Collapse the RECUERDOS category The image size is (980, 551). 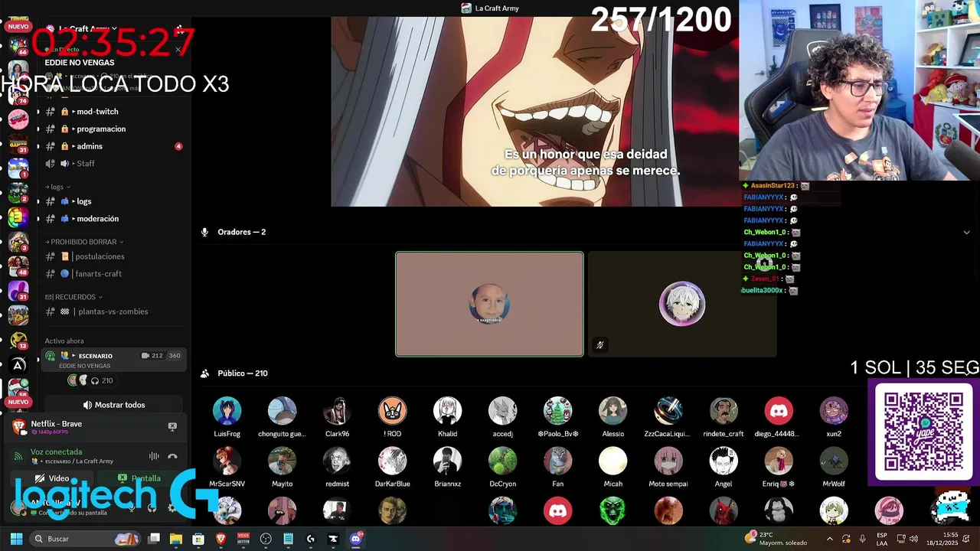point(73,297)
